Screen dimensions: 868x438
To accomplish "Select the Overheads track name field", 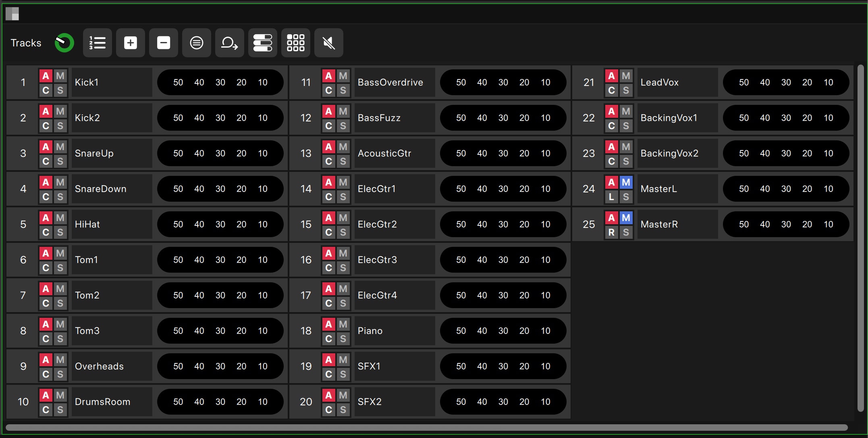I will tap(112, 366).
